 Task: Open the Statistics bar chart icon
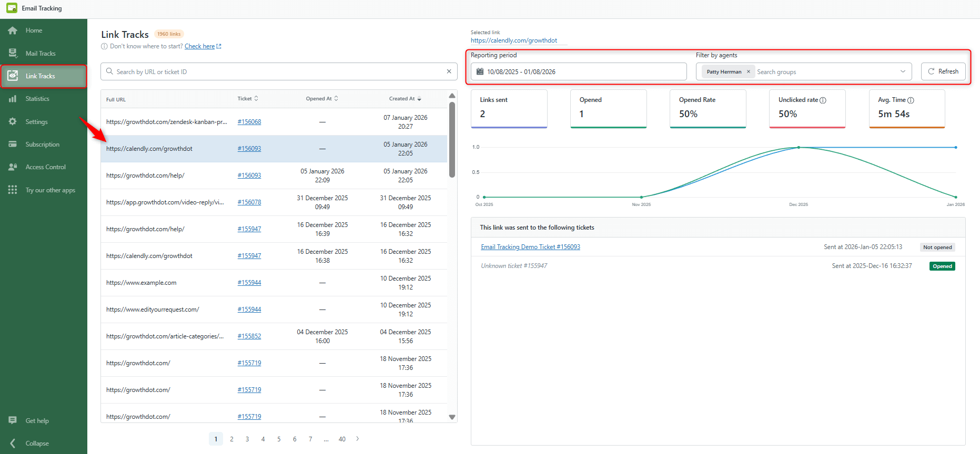(x=13, y=99)
